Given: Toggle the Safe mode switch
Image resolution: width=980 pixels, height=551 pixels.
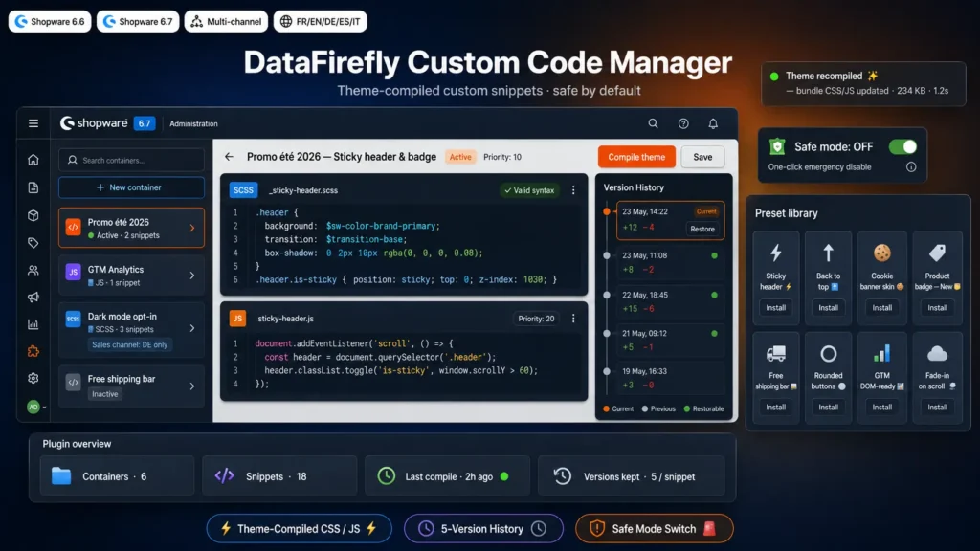Looking at the screenshot, I should (x=902, y=146).
